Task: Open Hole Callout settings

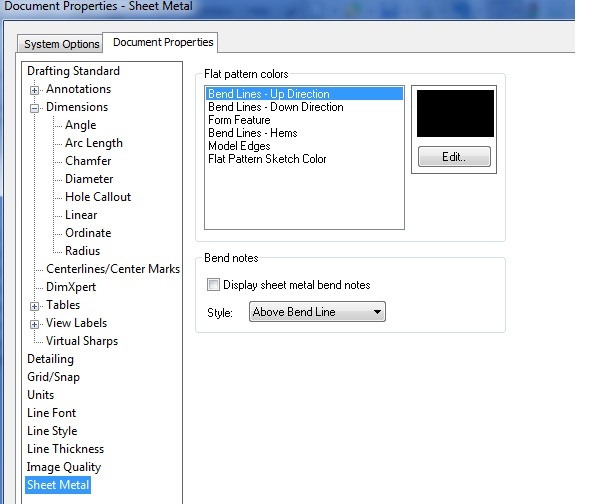Action: click(98, 197)
